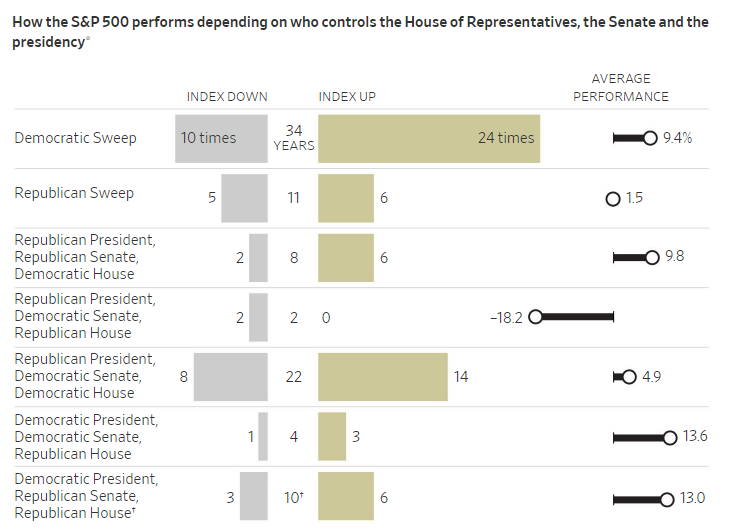Click the circle marker next to 4.9
This screenshot has width=746, height=530.
(x=629, y=377)
